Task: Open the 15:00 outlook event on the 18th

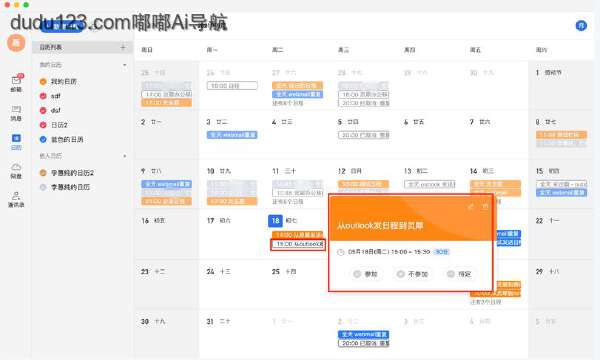Action: point(298,244)
